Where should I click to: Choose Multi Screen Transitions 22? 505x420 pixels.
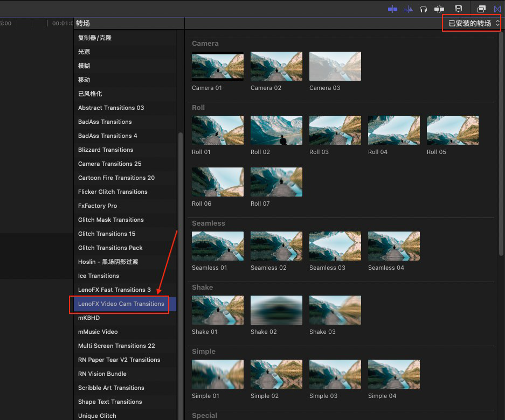(125, 346)
